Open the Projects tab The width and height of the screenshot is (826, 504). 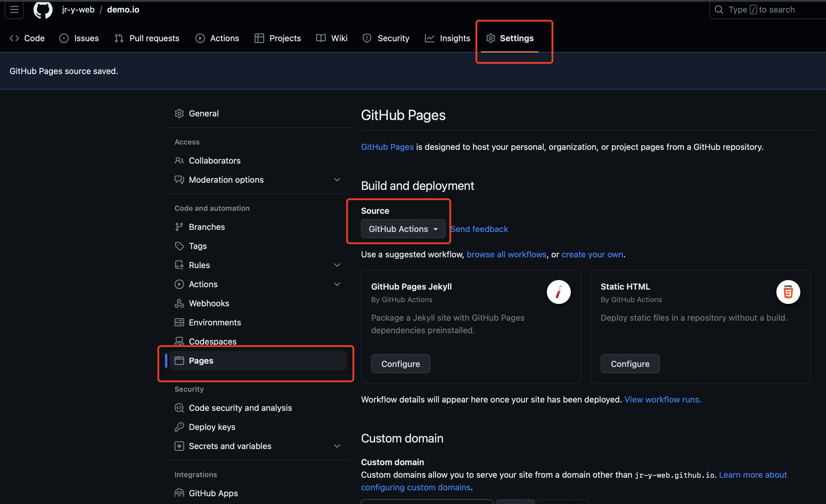tap(278, 38)
